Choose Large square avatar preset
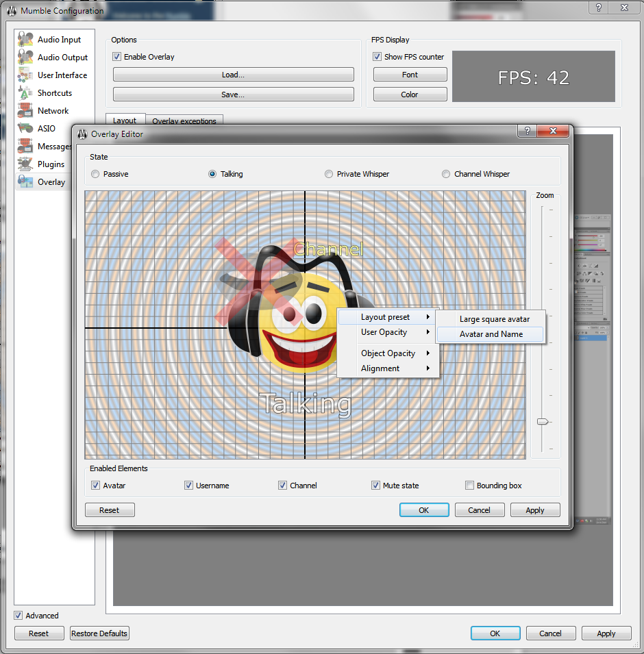The height and width of the screenshot is (654, 644). click(491, 319)
